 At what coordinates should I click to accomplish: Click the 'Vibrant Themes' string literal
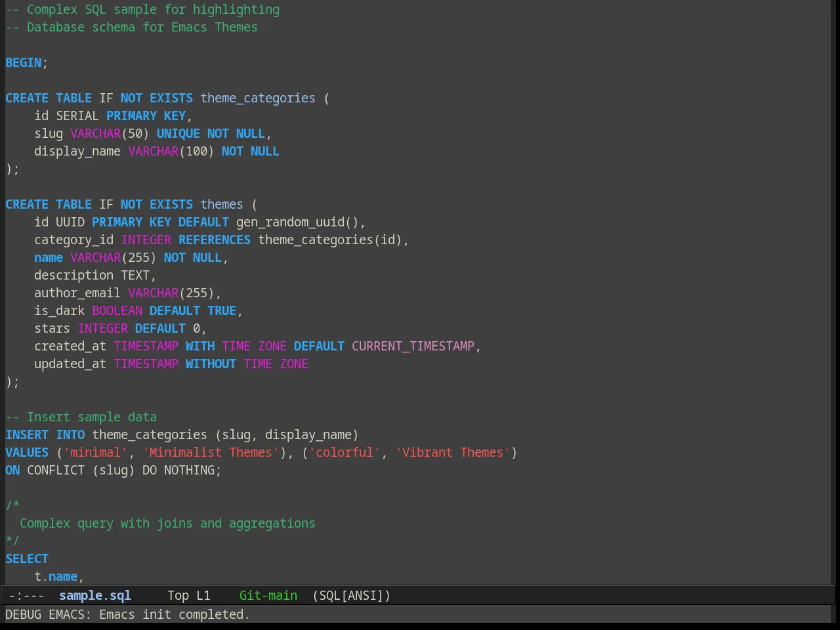coord(453,452)
